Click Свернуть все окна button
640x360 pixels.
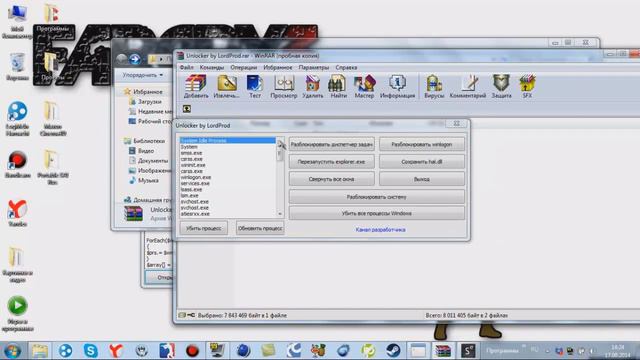(331, 179)
